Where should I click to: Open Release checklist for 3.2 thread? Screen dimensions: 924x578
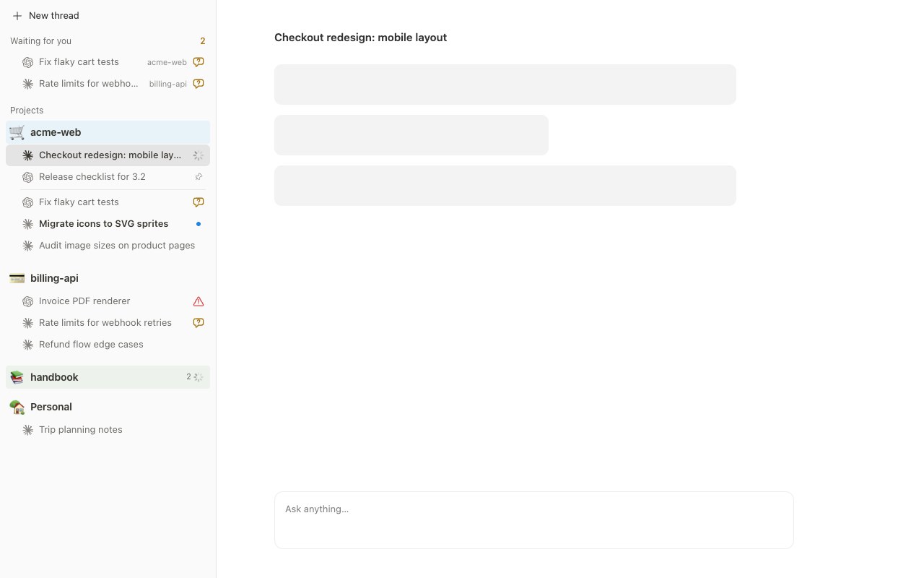(x=108, y=177)
